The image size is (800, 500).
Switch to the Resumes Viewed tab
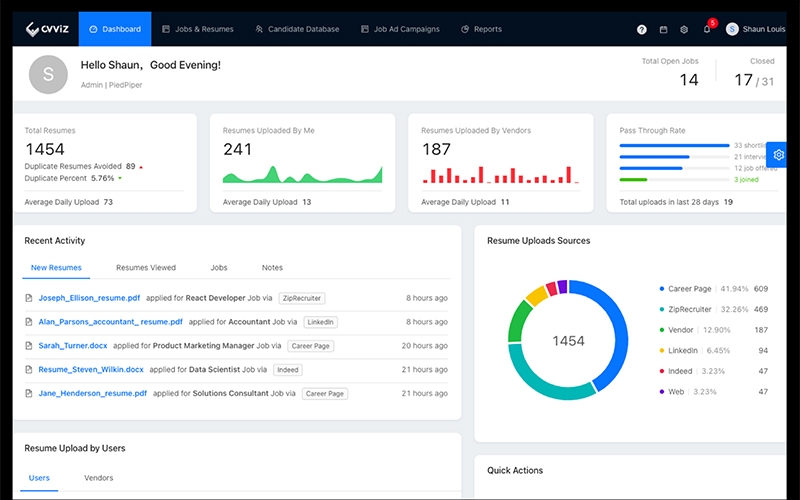[x=146, y=268]
